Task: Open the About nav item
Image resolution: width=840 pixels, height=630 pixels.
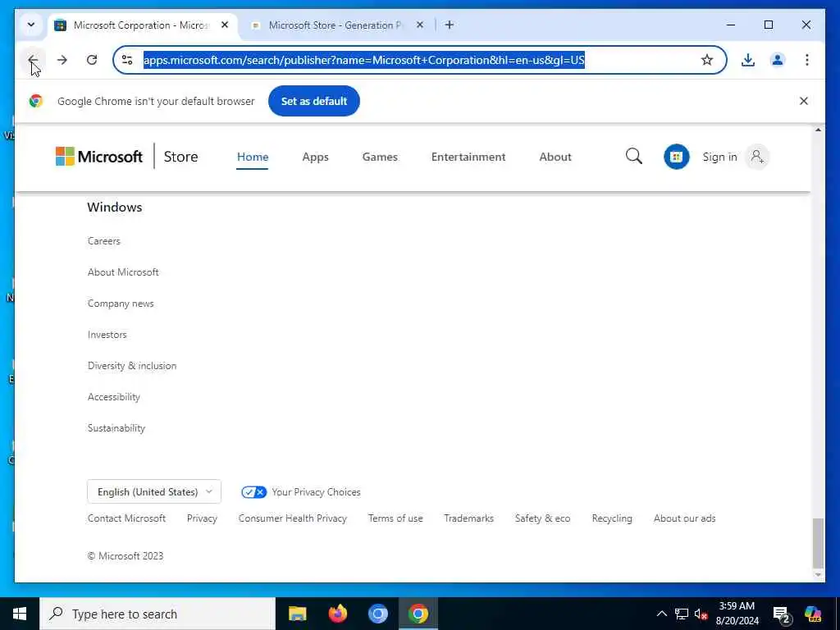Action: tap(555, 157)
